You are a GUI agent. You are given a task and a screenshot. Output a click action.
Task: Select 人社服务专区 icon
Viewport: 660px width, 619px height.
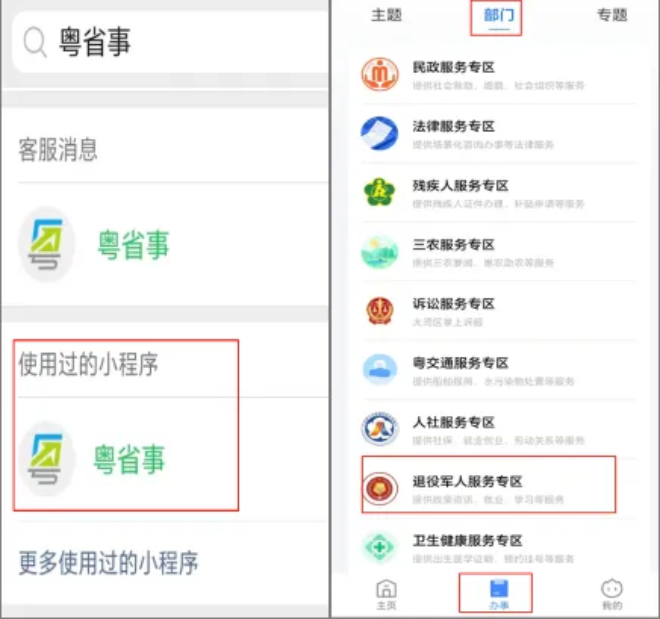pyautogui.click(x=380, y=429)
